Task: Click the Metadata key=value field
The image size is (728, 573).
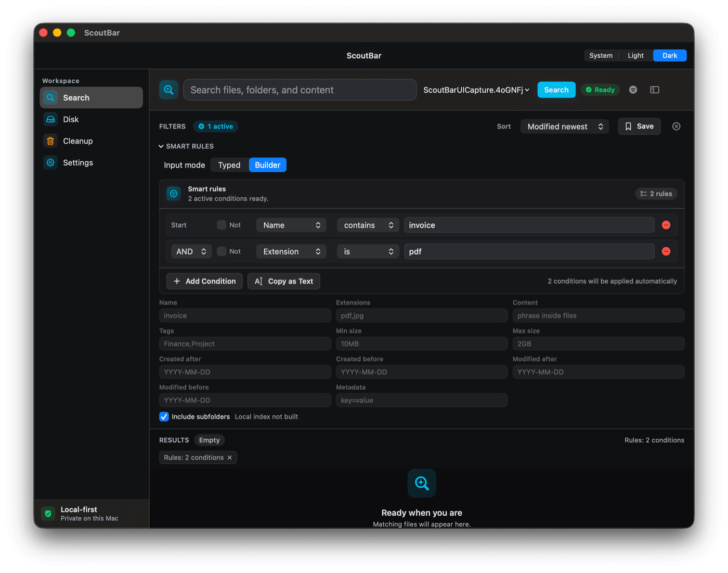Action: [422, 400]
